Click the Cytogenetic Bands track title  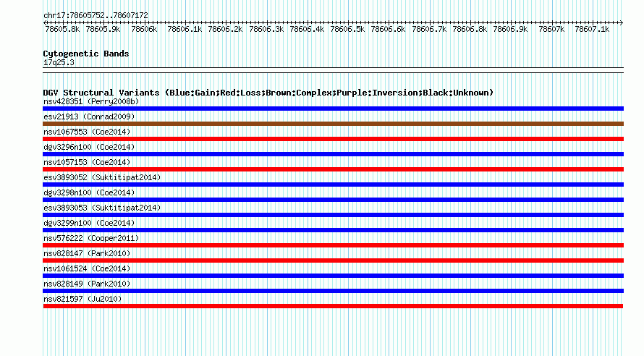pyautogui.click(x=86, y=54)
